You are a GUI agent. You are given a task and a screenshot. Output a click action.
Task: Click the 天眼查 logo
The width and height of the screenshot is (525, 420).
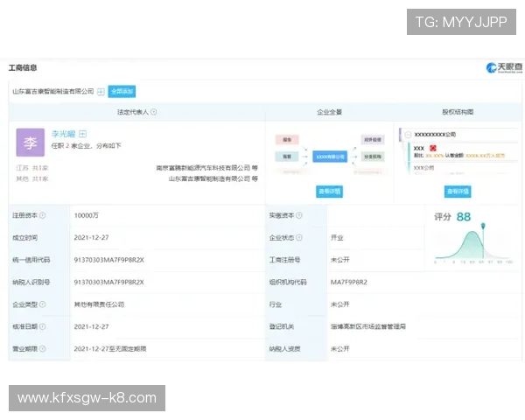(x=504, y=67)
